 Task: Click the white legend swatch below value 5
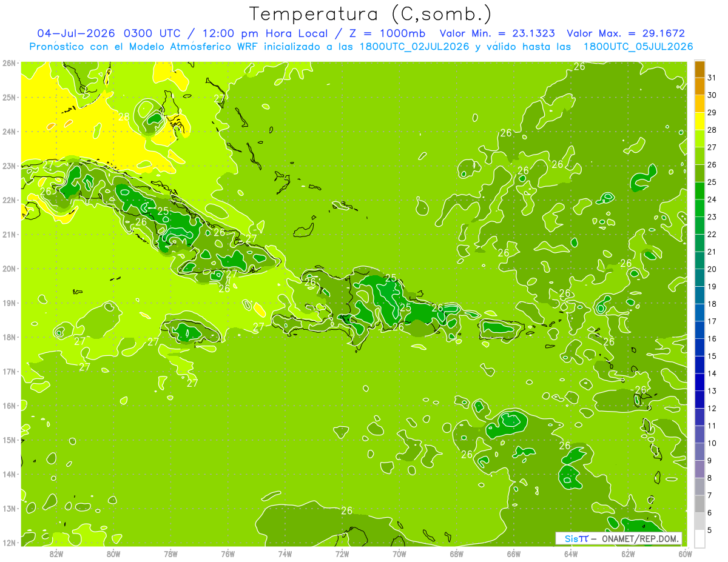[699, 538]
